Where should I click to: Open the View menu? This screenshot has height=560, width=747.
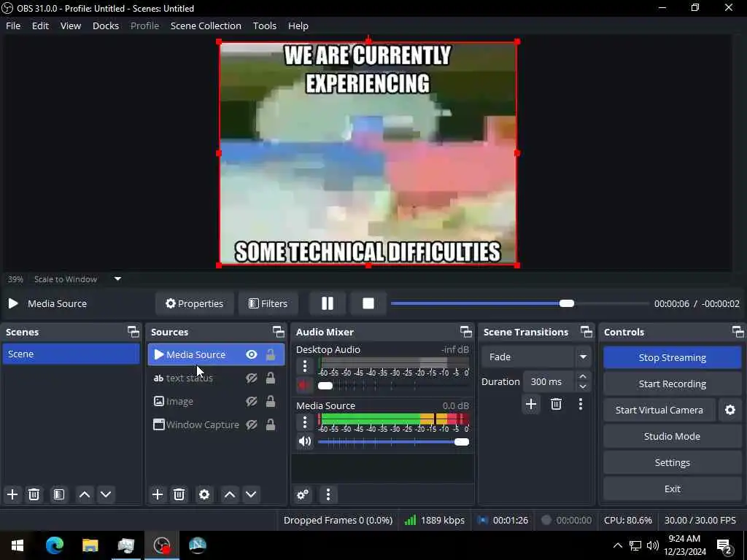[x=71, y=26]
